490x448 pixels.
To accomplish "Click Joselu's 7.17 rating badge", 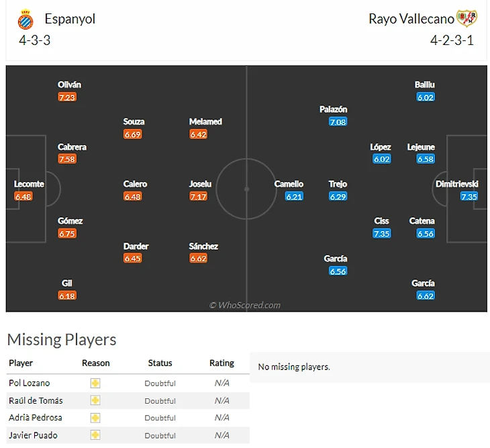I will click(x=198, y=196).
